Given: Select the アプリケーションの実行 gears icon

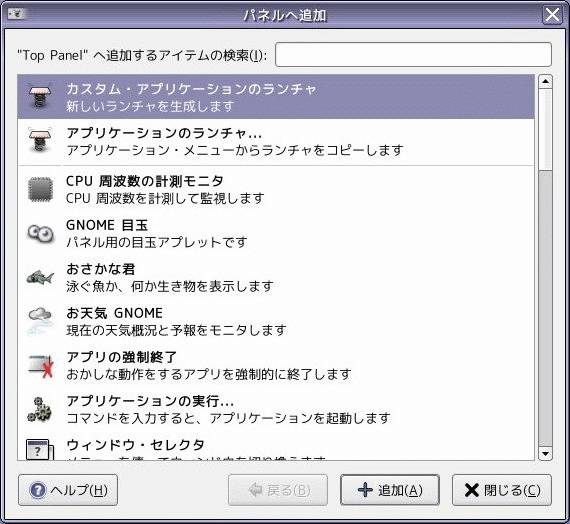Looking at the screenshot, I should pyautogui.click(x=40, y=409).
